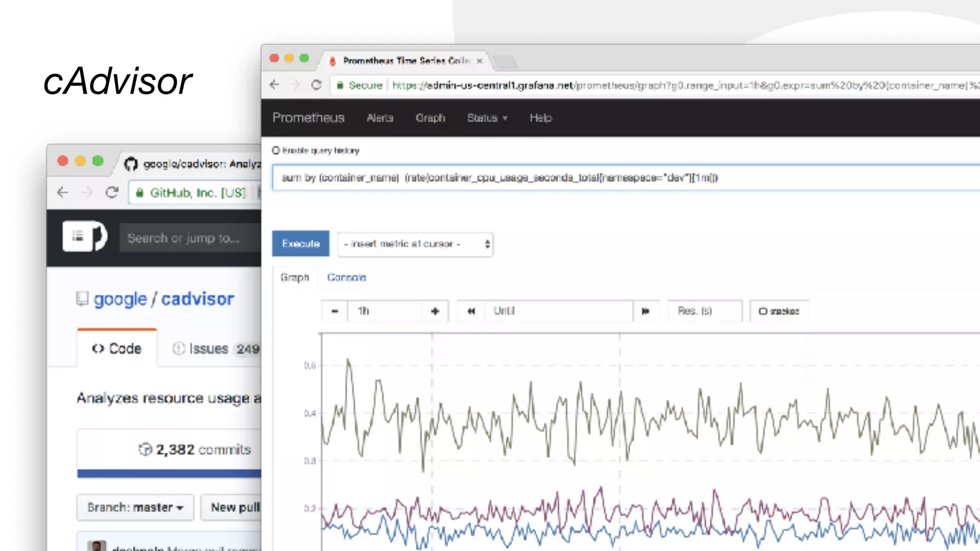This screenshot has height=551, width=980.
Task: Click the commits history clock icon
Action: pyautogui.click(x=145, y=450)
